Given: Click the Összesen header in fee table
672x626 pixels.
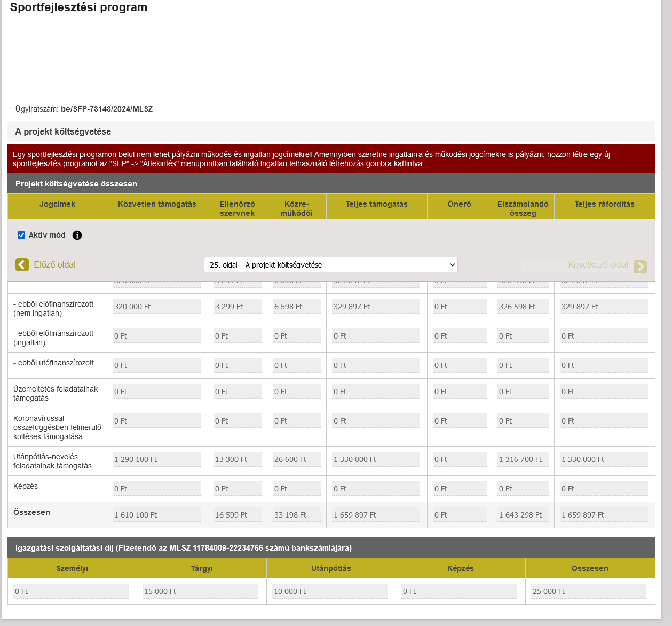Looking at the screenshot, I should [x=590, y=568].
